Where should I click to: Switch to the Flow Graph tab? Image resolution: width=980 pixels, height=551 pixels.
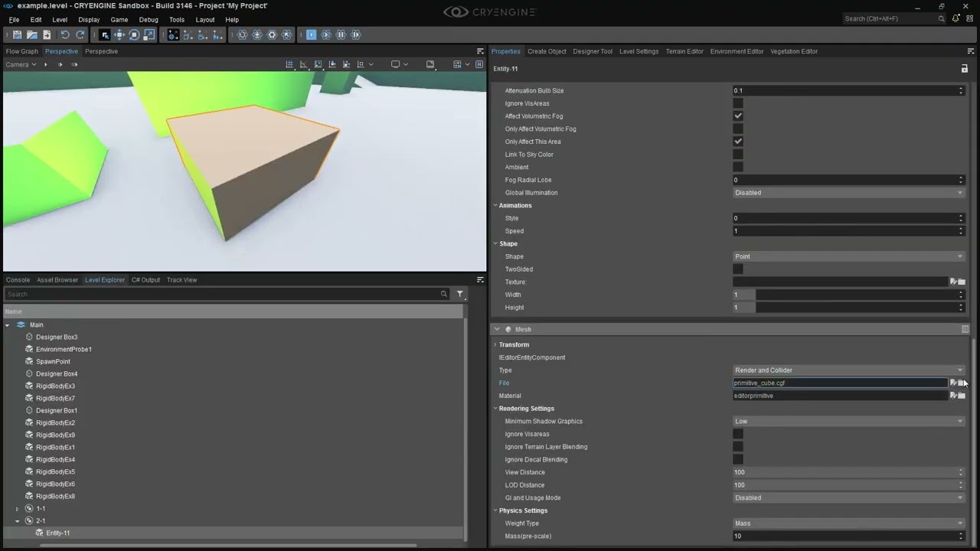[21, 51]
